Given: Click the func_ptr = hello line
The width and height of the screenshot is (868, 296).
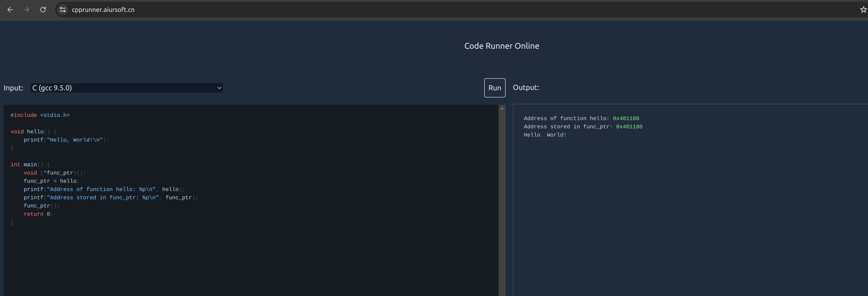Looking at the screenshot, I should pos(51,181).
